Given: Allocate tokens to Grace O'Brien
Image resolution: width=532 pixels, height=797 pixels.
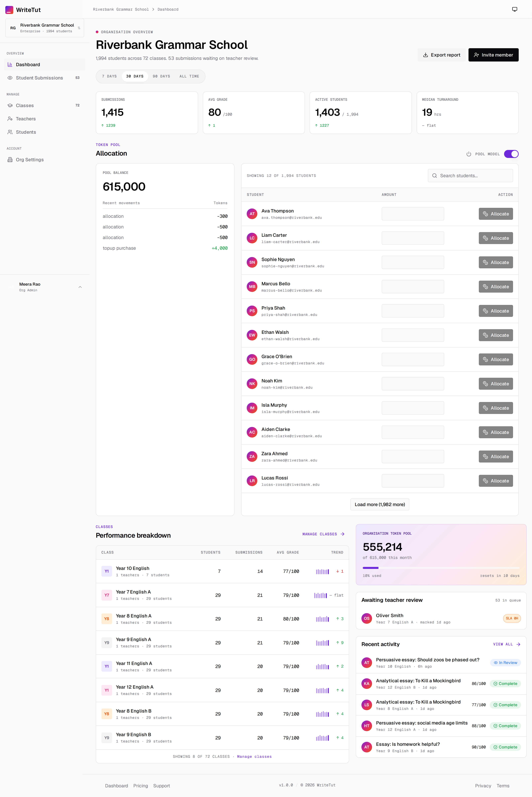Looking at the screenshot, I should (496, 359).
